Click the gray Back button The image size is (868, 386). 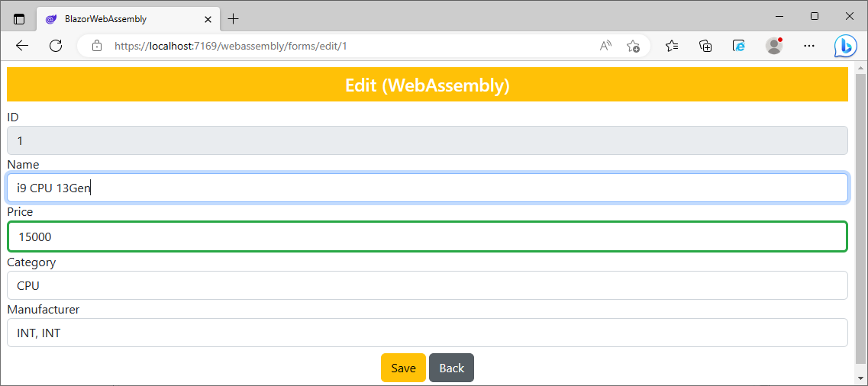(452, 368)
